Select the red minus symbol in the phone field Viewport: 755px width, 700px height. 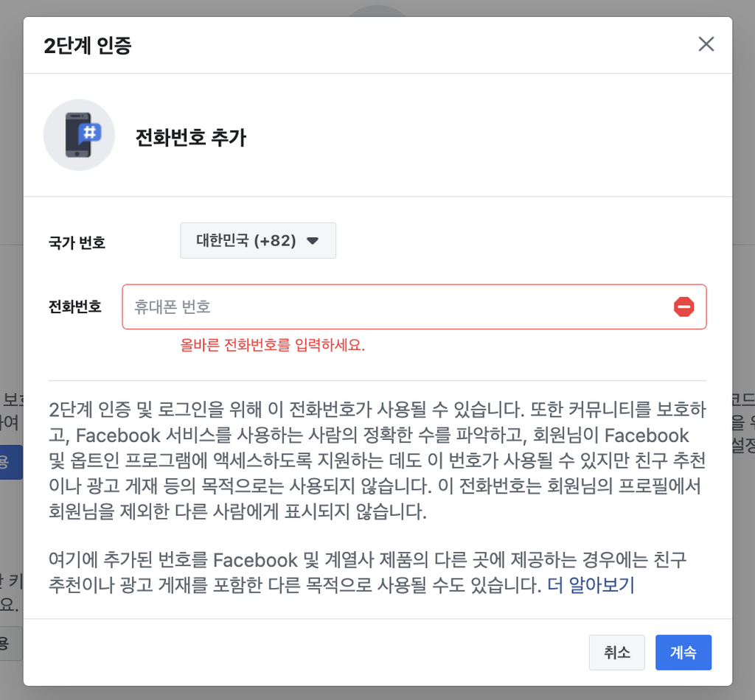683,307
